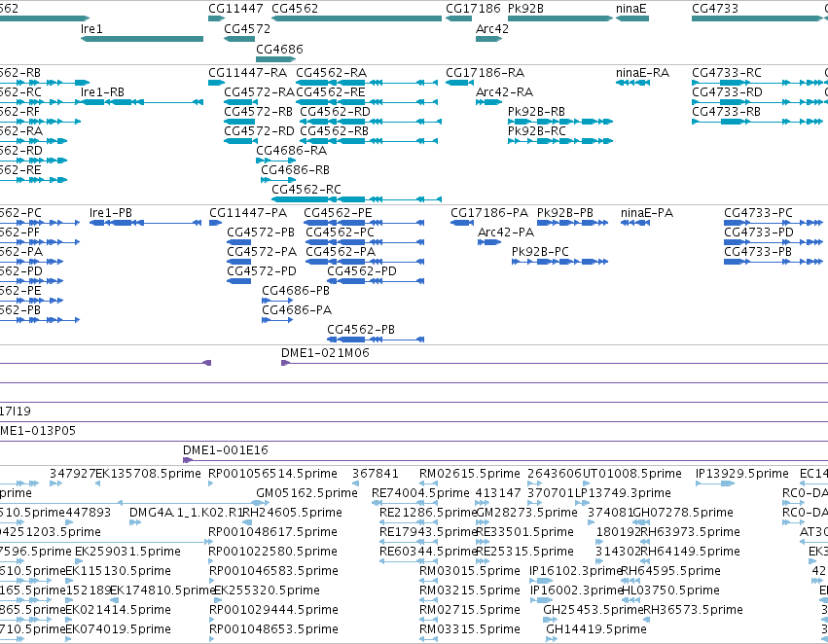Select protein CG4733-PD label
The height and width of the screenshot is (644, 828).
[759, 233]
